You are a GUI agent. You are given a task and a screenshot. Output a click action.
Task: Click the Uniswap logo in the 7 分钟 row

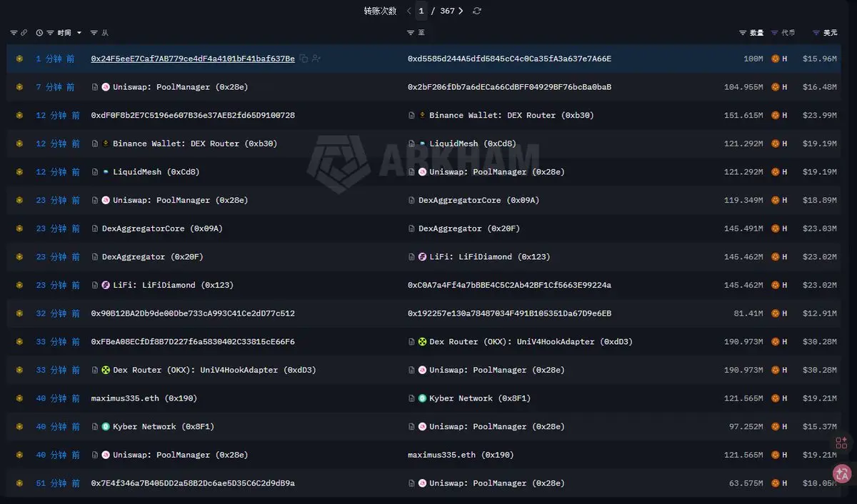106,87
